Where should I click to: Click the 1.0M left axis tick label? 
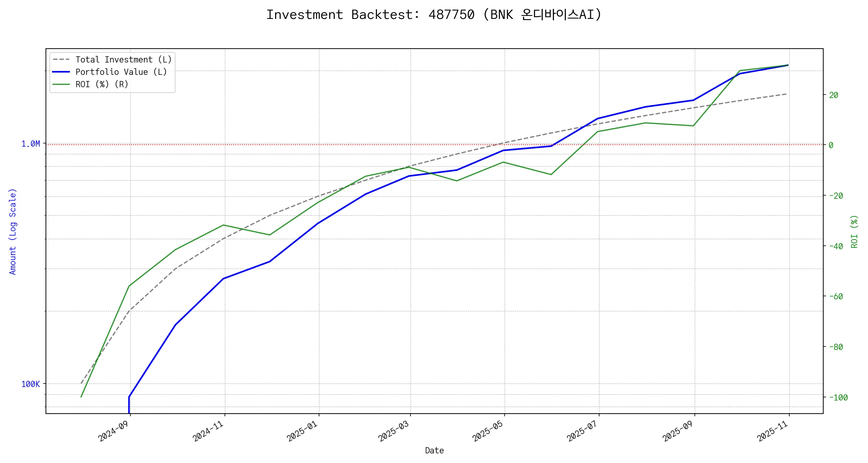pos(30,144)
